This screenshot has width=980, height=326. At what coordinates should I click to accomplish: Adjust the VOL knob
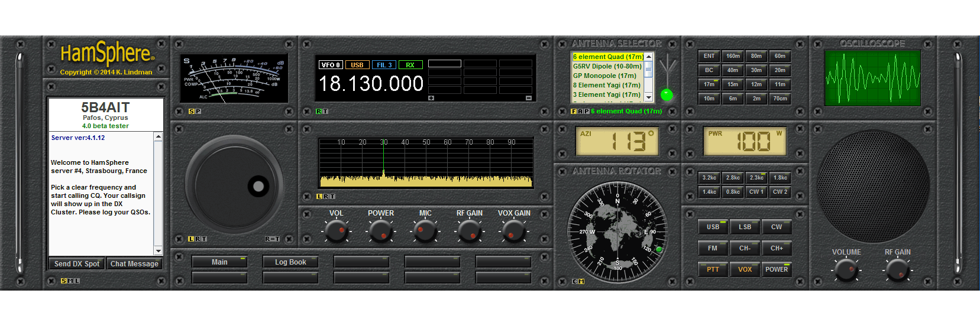(x=337, y=231)
